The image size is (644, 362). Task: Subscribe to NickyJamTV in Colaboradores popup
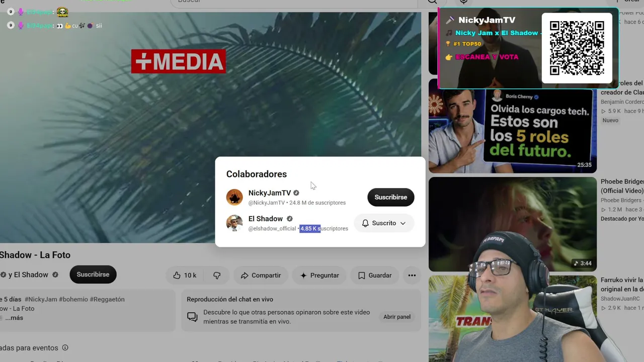[390, 197]
